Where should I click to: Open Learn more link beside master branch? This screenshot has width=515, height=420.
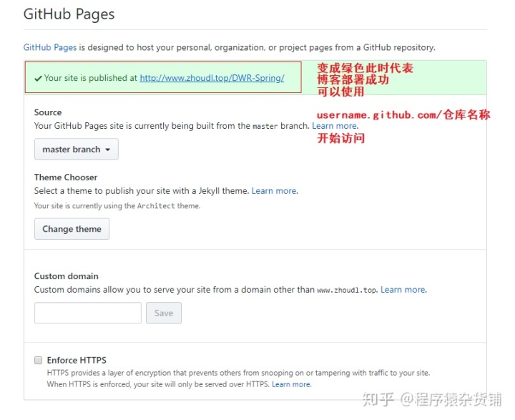click(335, 125)
